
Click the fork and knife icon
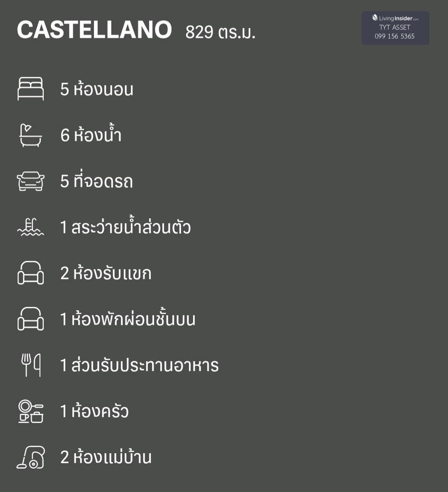coord(31,365)
